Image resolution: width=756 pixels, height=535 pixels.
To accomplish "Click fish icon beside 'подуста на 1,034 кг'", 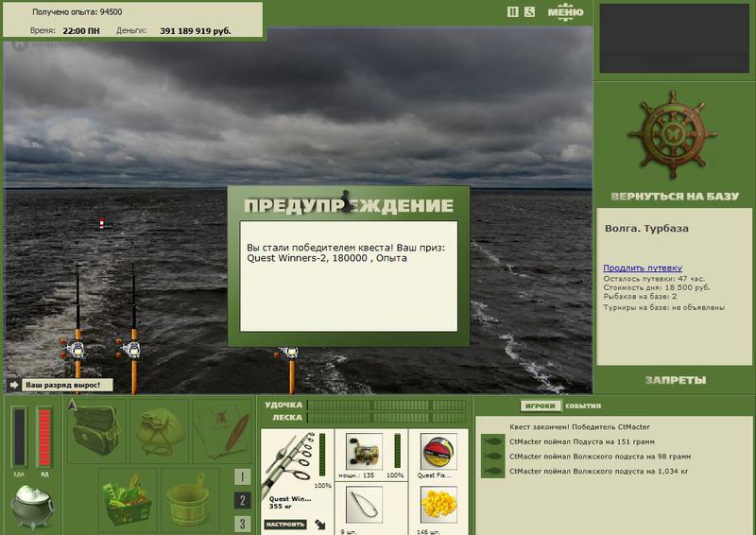I will (493, 472).
